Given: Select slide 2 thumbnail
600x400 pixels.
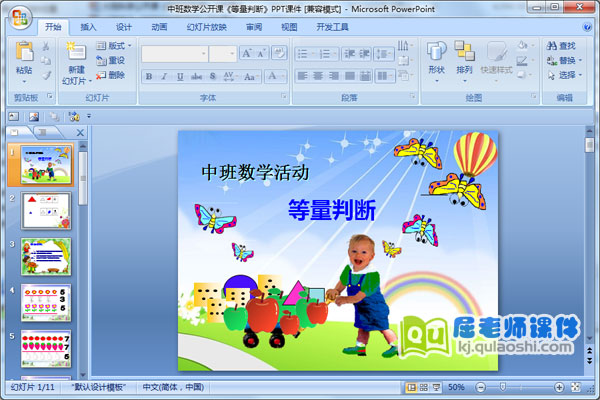Looking at the screenshot, I should 46,211.
